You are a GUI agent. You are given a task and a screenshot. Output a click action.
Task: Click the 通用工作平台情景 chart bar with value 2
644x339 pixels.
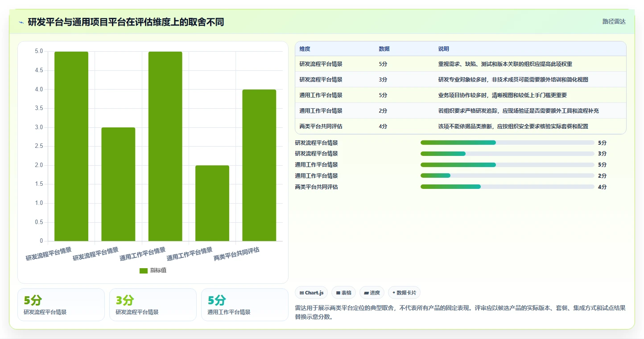tap(212, 203)
